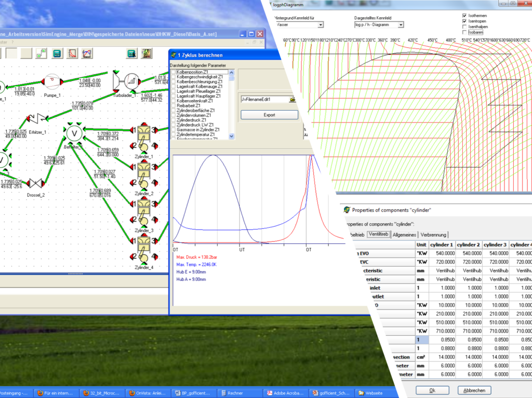Check Kolbenbeschleunigung Z1 parameter
The image size is (532, 398).
(174, 81)
